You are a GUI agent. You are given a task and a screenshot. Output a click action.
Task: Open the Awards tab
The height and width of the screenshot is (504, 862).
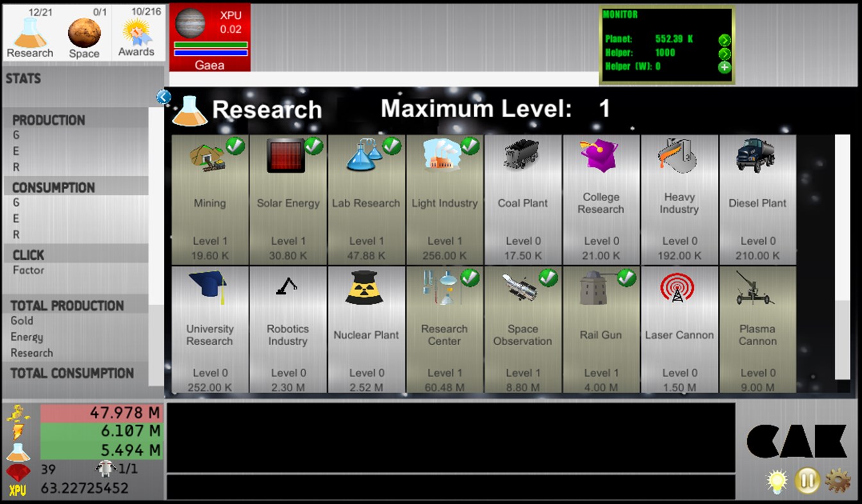[137, 32]
